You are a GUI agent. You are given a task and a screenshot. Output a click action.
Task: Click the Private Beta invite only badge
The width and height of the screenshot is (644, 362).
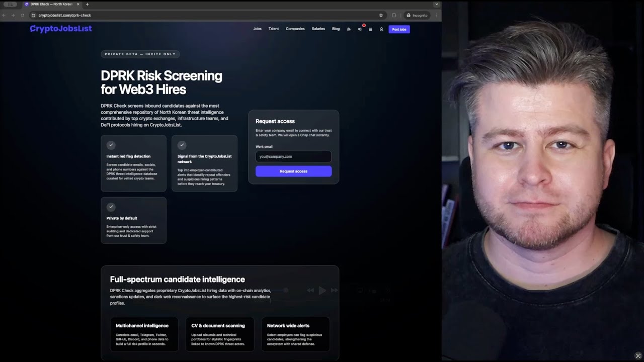point(140,54)
